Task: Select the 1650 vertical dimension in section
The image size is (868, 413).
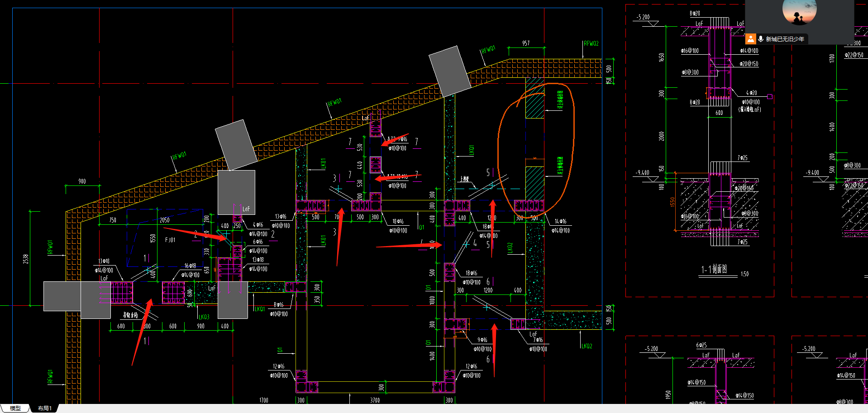Action: click(x=662, y=57)
